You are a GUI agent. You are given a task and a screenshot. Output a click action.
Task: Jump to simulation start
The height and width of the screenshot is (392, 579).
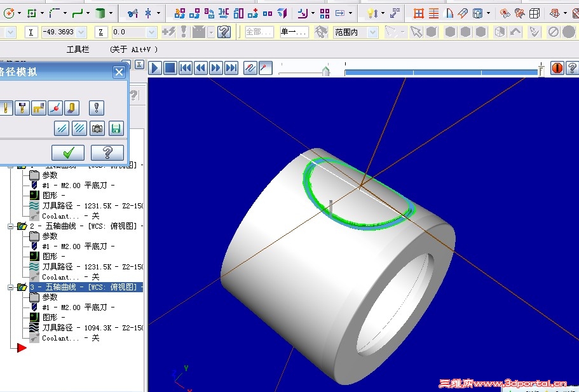coord(186,68)
